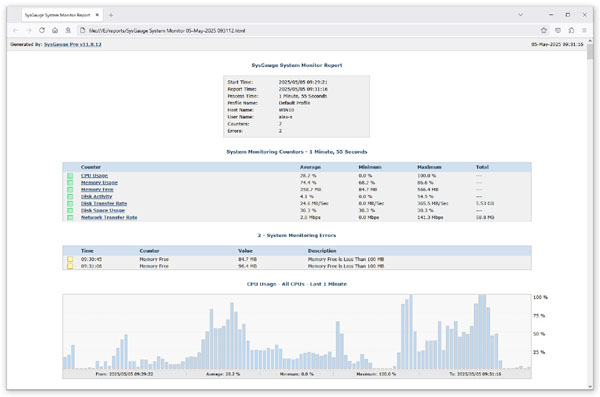
Task: Expand the list-all-tabs chevron
Action: [520, 15]
